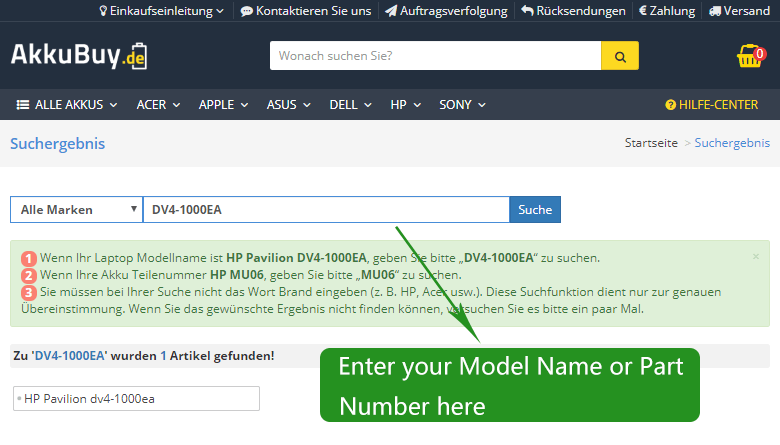This screenshot has height=445, width=780.
Task: Click the AkkuBuy.de logo
Action: [79, 56]
